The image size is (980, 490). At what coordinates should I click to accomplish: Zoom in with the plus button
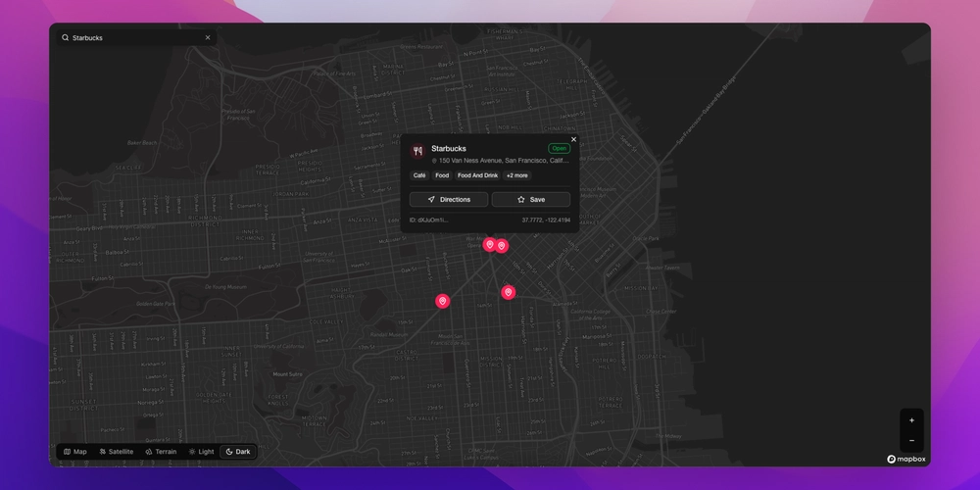pyautogui.click(x=911, y=420)
